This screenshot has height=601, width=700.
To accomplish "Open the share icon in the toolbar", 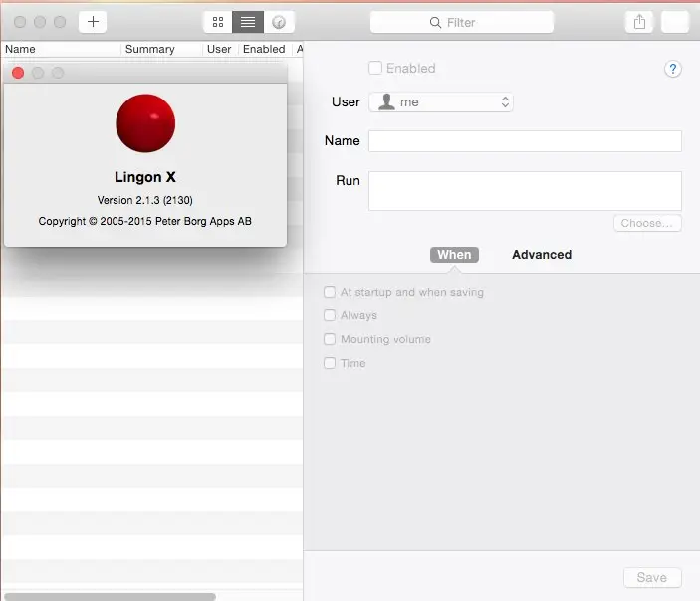I will point(639,22).
